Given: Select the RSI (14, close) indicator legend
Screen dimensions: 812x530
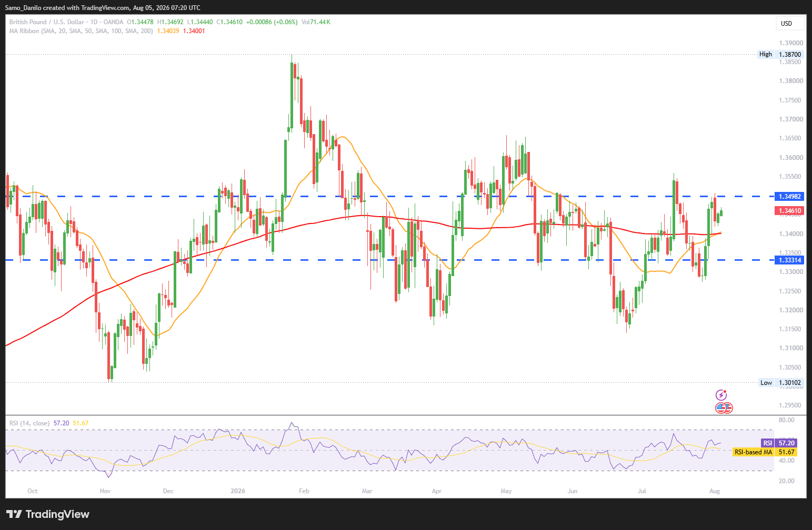Looking at the screenshot, I should [x=29, y=423].
